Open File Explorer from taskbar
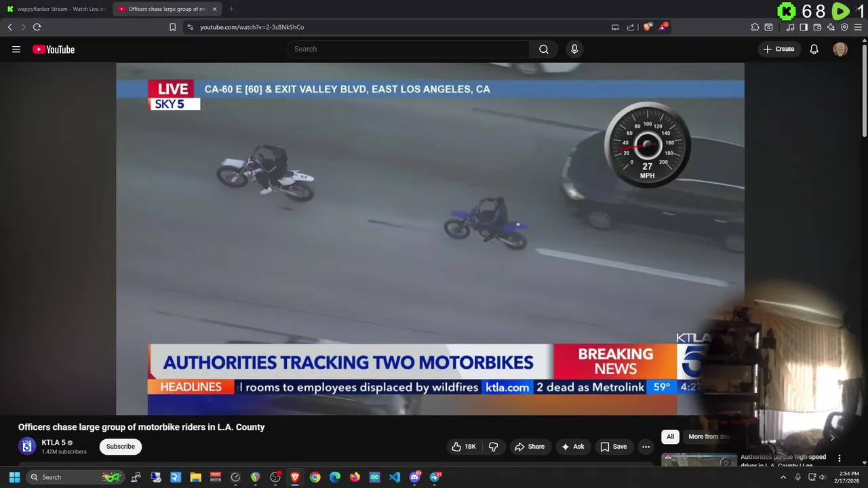The width and height of the screenshot is (868, 488). 195,477
